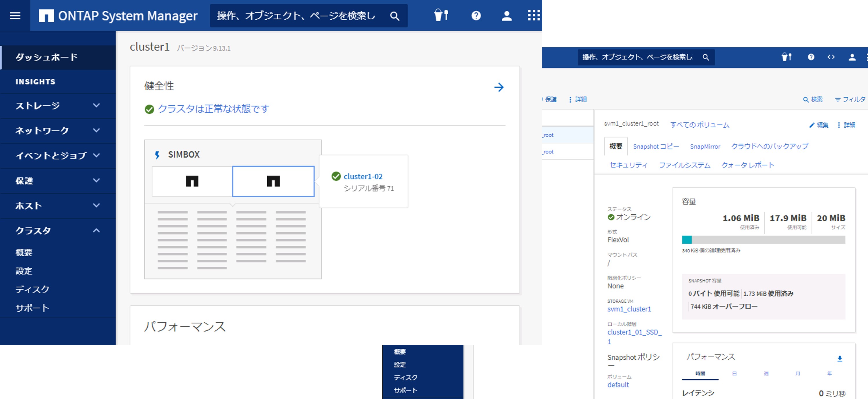Open INSIGHTS in the sidebar
Image resolution: width=868 pixels, height=399 pixels.
pyautogui.click(x=58, y=82)
